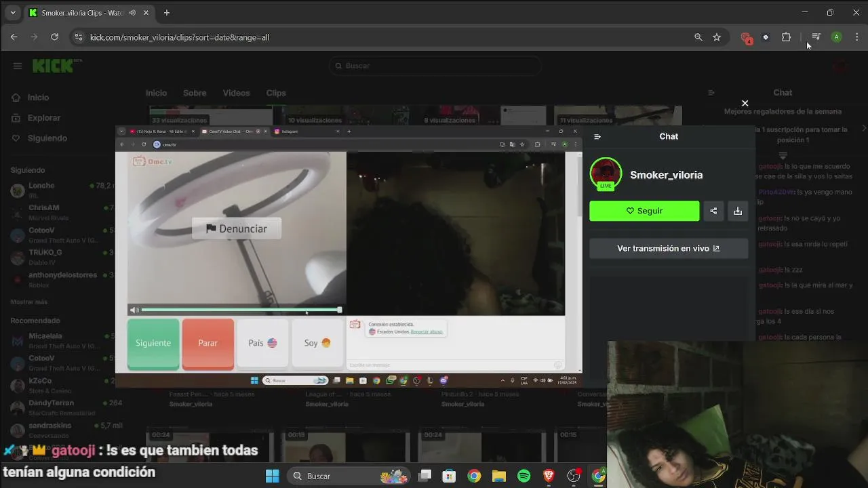Viewport: 868px width, 488px height.
Task: Open Siguiendo in Kick sidebar
Action: click(47, 138)
